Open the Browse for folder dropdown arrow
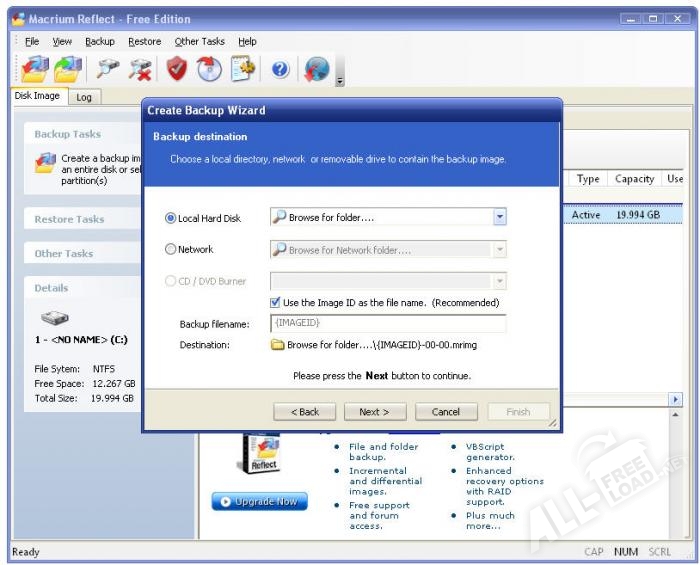This screenshot has width=700, height=565. pos(500,217)
